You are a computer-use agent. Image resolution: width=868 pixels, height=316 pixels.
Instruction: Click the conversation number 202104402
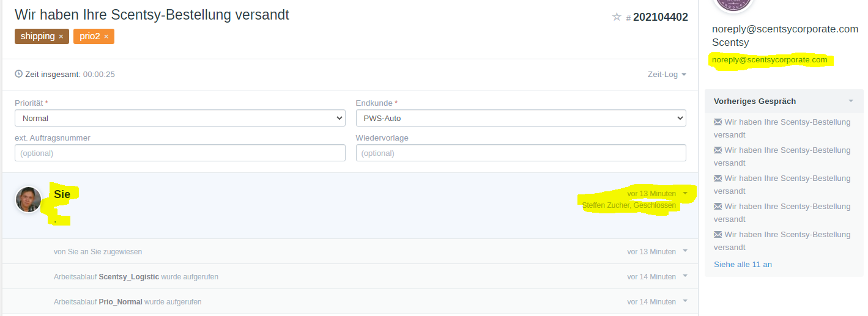click(x=661, y=17)
